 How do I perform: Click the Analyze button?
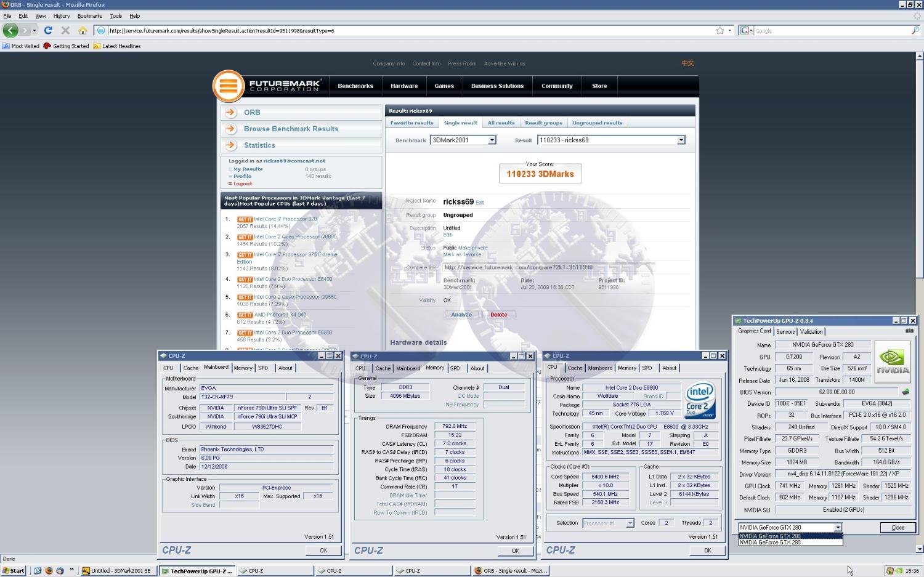click(x=461, y=315)
